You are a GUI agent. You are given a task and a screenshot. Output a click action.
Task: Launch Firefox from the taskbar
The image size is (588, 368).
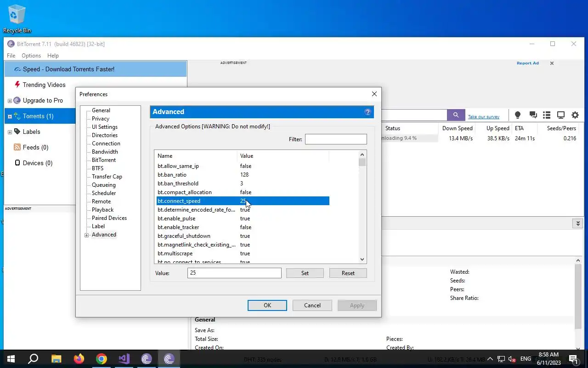coord(79,359)
